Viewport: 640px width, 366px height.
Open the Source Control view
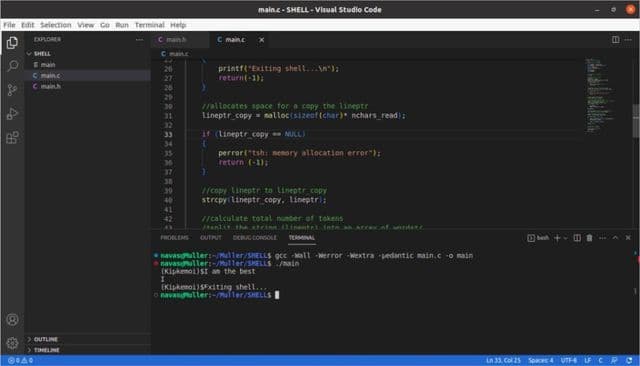(13, 90)
